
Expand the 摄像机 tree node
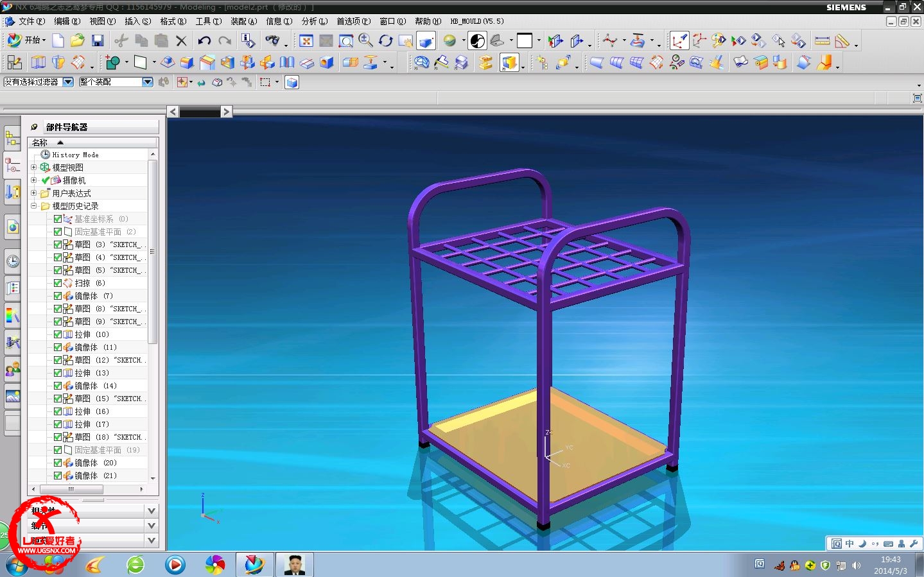point(34,180)
